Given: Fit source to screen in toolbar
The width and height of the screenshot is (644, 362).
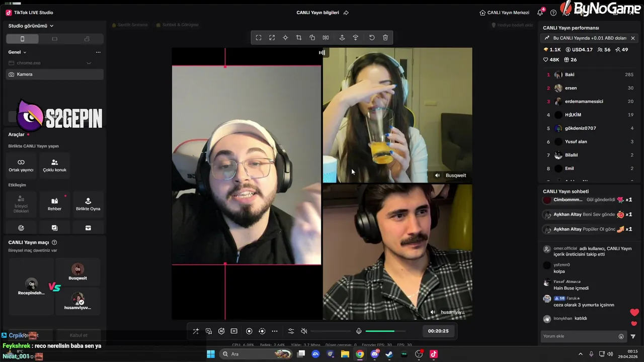Looking at the screenshot, I should pyautogui.click(x=259, y=38).
